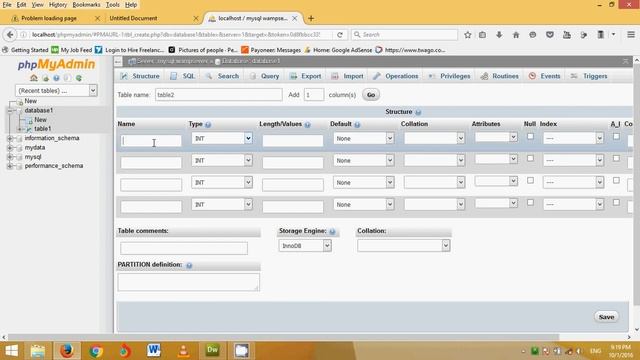Tick Null checkbox in fourth column row

click(530, 202)
